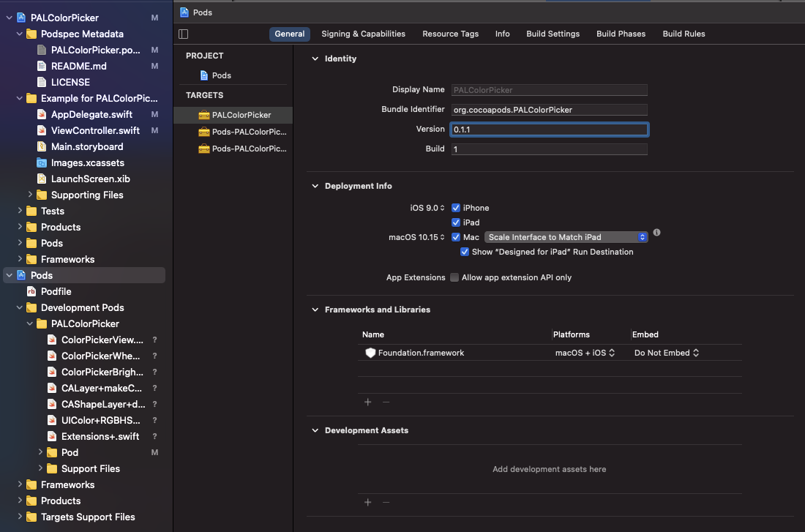Open the Build Settings tab
Viewport: 805px width, 532px height.
pyautogui.click(x=553, y=34)
